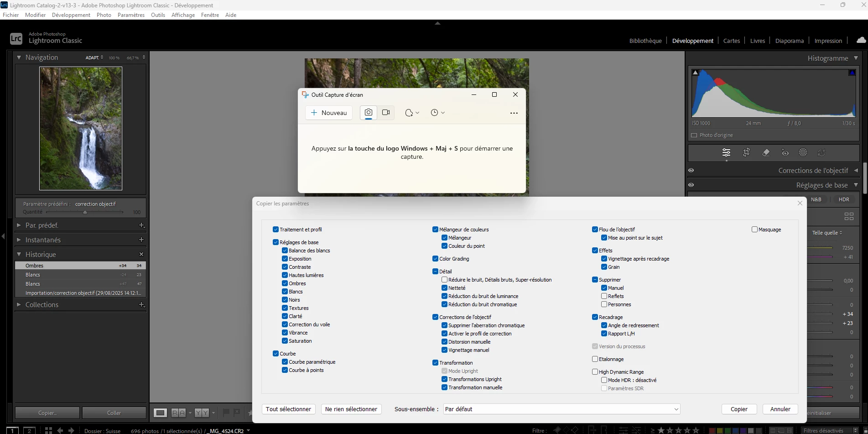Toggle the Color Grading checkbox
The image size is (868, 434).
coord(435,259)
